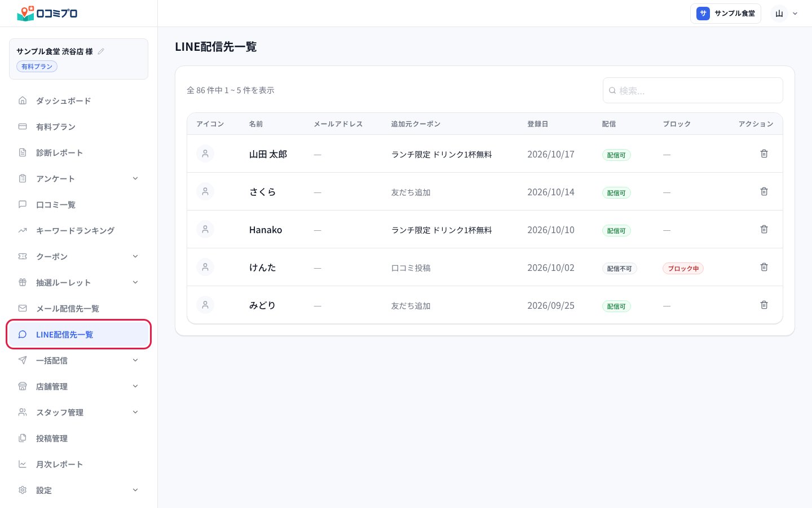Click the envelope icon beside メール配信先一覧
812x508 pixels.
click(x=23, y=308)
